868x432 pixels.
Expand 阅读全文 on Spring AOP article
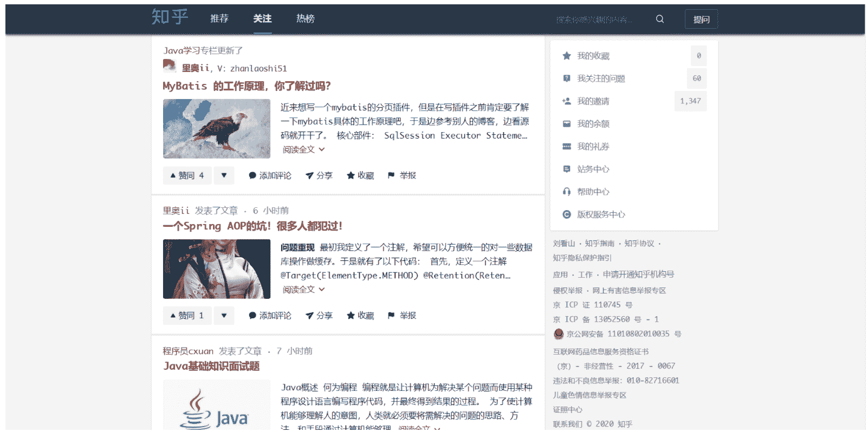pyautogui.click(x=303, y=290)
